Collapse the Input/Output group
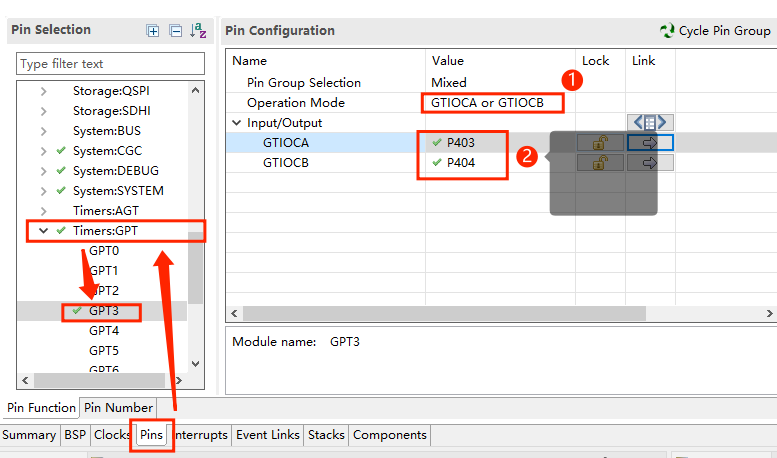The width and height of the screenshot is (777, 458). pyautogui.click(x=236, y=123)
